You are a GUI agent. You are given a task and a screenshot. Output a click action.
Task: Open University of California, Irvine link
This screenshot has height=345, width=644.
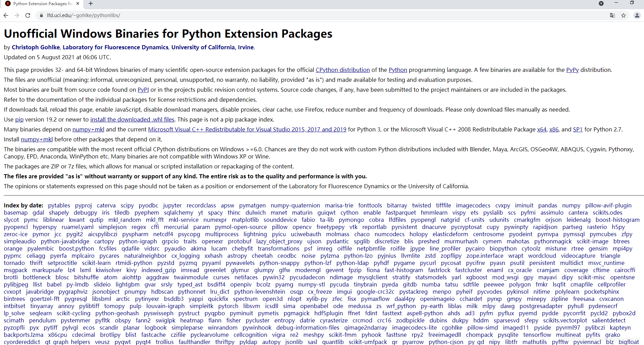coord(212,47)
